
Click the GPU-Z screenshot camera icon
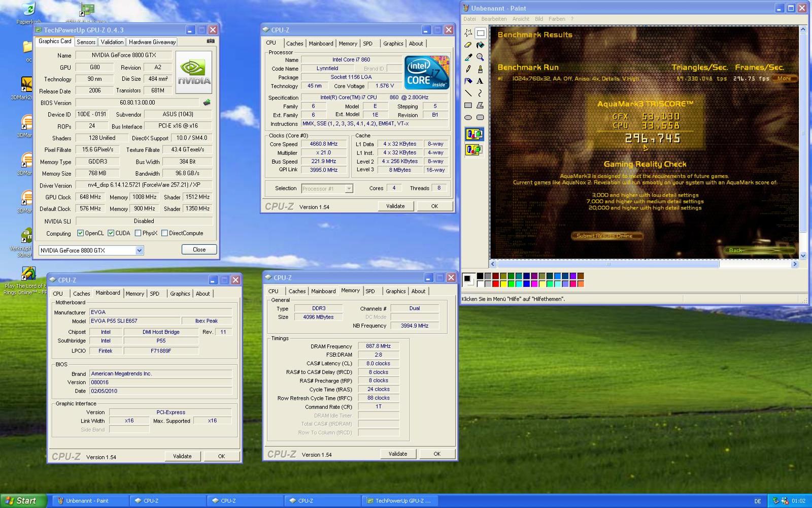(211, 41)
